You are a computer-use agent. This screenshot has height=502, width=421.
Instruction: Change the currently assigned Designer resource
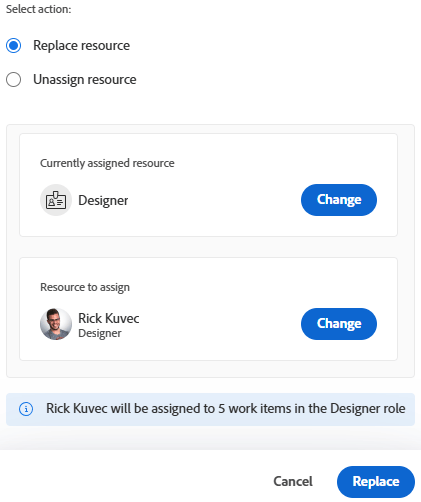click(339, 200)
